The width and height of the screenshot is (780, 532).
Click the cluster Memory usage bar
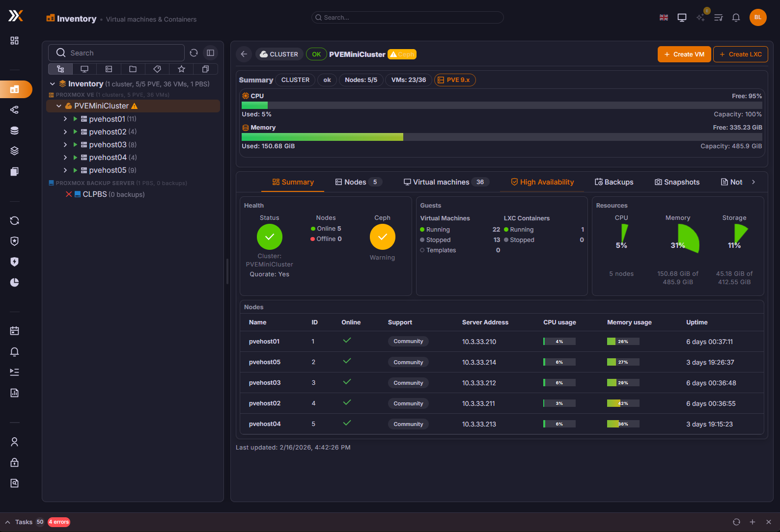[502, 137]
